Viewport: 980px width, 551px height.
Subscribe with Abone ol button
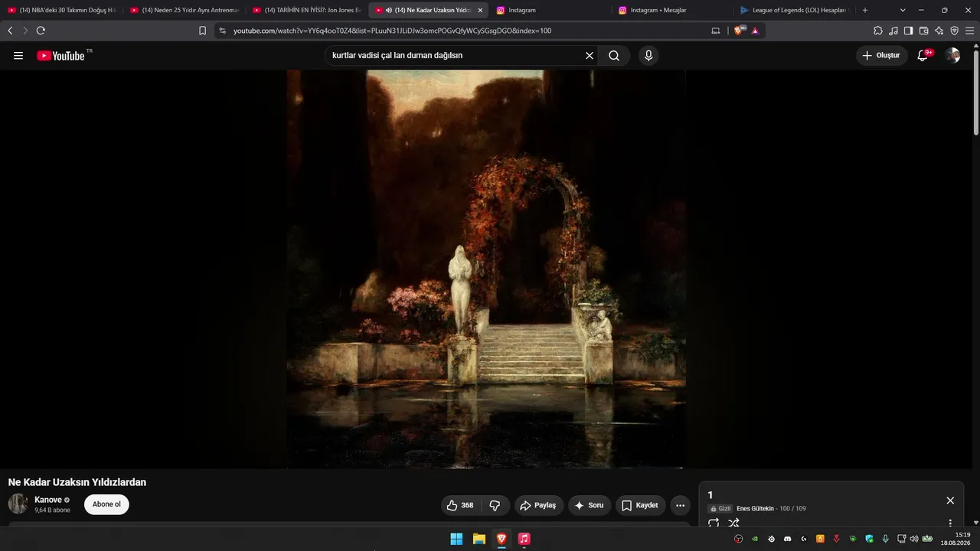click(106, 504)
